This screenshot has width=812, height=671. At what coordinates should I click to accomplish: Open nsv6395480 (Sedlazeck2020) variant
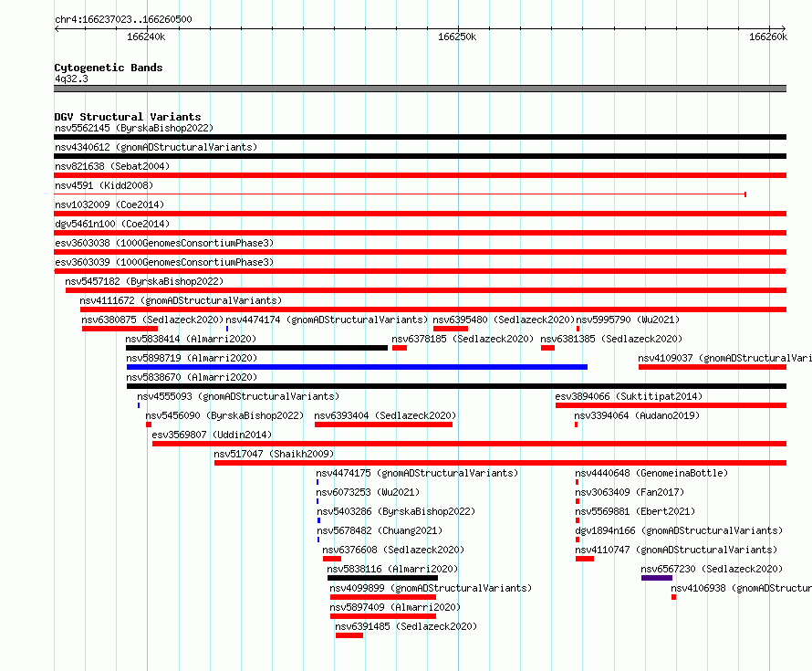(x=505, y=320)
